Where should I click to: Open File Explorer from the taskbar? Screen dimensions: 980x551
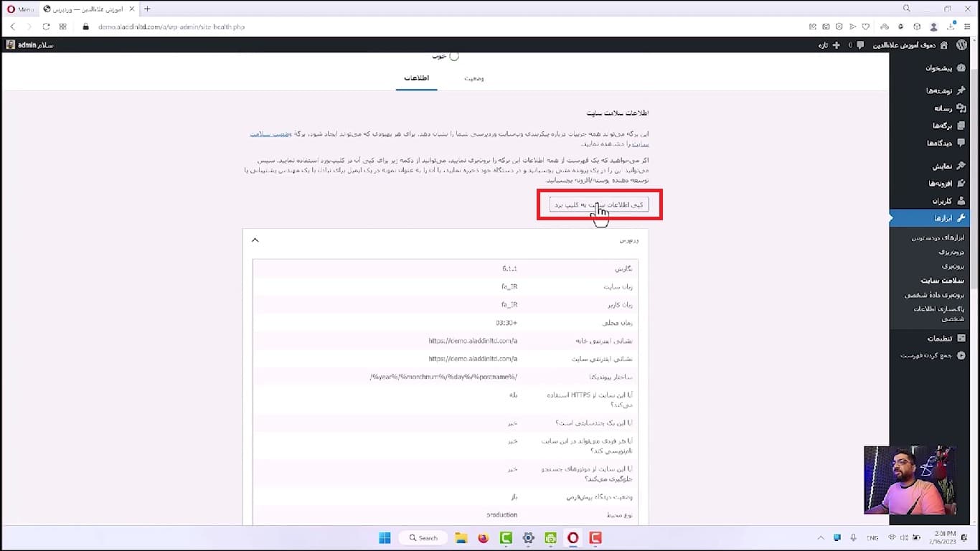[461, 537]
